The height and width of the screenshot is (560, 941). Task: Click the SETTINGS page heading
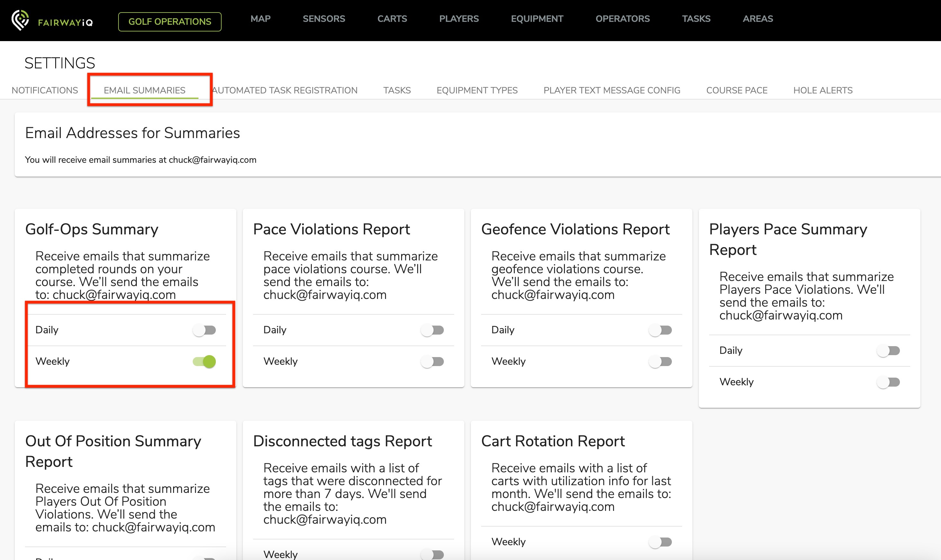pos(60,63)
